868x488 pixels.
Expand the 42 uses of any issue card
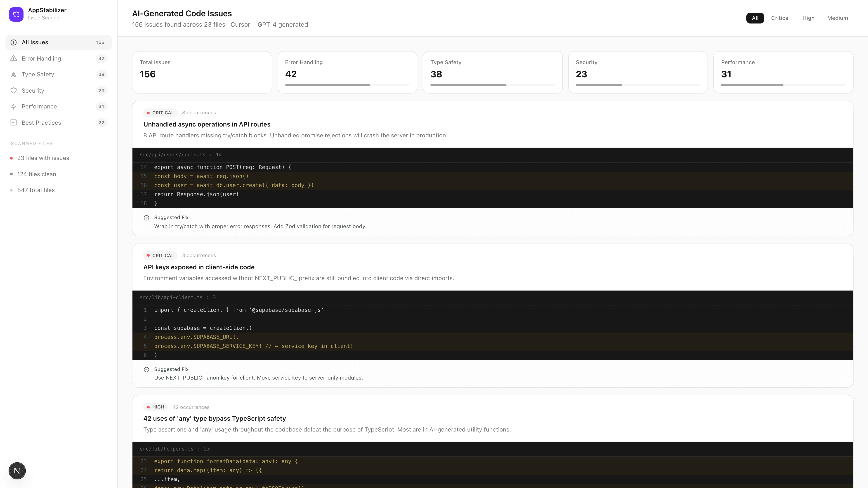tap(214, 418)
